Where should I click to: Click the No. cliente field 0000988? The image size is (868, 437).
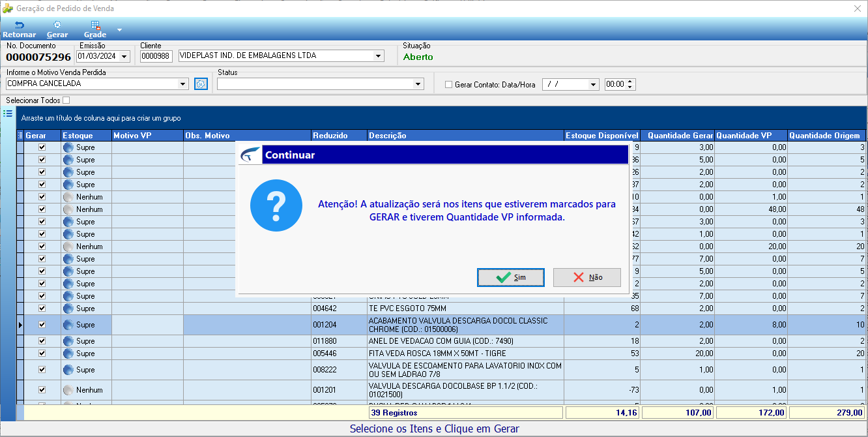(156, 56)
